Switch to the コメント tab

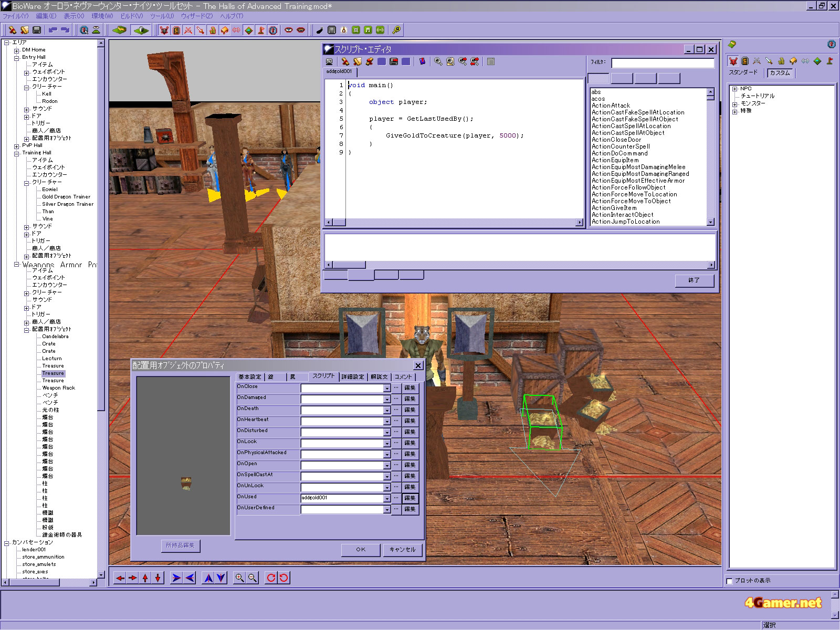(404, 377)
